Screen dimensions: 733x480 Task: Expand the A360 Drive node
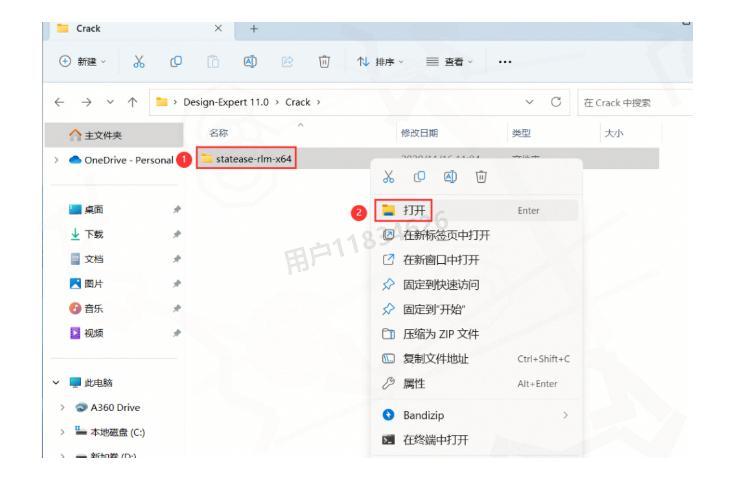pos(62,408)
